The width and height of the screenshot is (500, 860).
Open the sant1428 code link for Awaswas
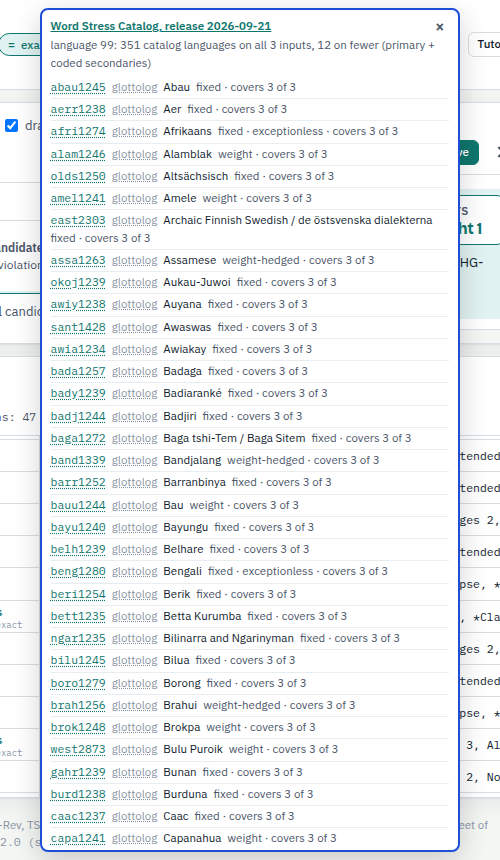tap(78, 327)
